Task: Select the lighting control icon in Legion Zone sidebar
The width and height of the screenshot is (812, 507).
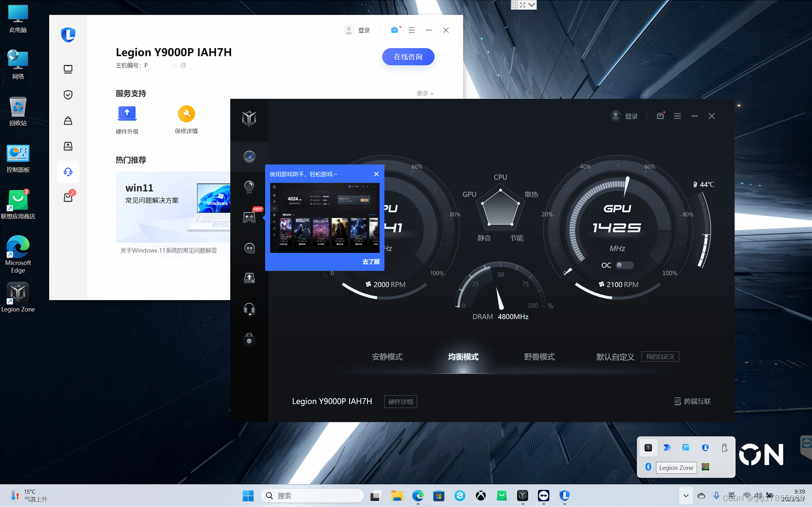Action: pyautogui.click(x=249, y=187)
